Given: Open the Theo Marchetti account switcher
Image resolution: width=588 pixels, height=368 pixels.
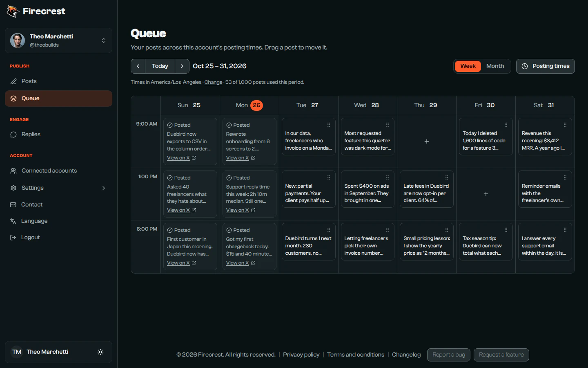Looking at the screenshot, I should pos(58,40).
